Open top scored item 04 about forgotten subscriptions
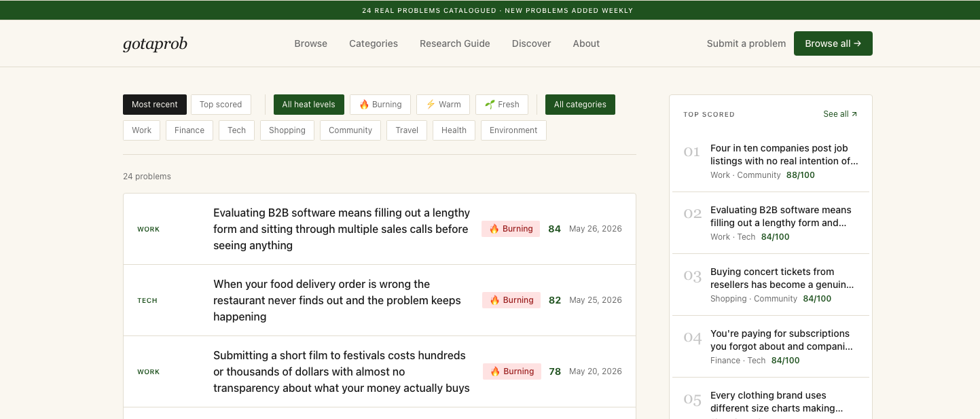This screenshot has height=419, width=980. (771, 346)
